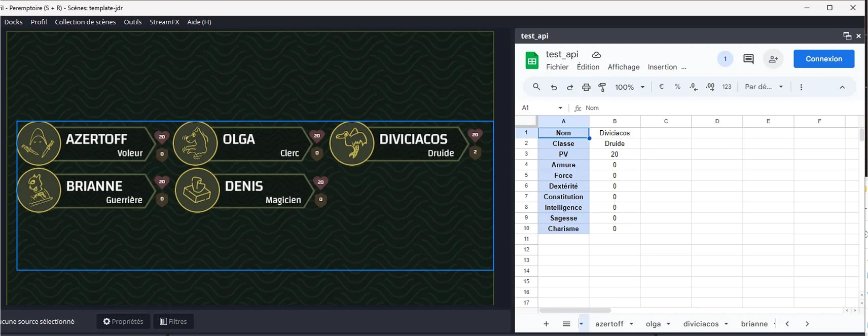Activate the paint format roller
The height and width of the screenshot is (336, 868).
(x=602, y=87)
